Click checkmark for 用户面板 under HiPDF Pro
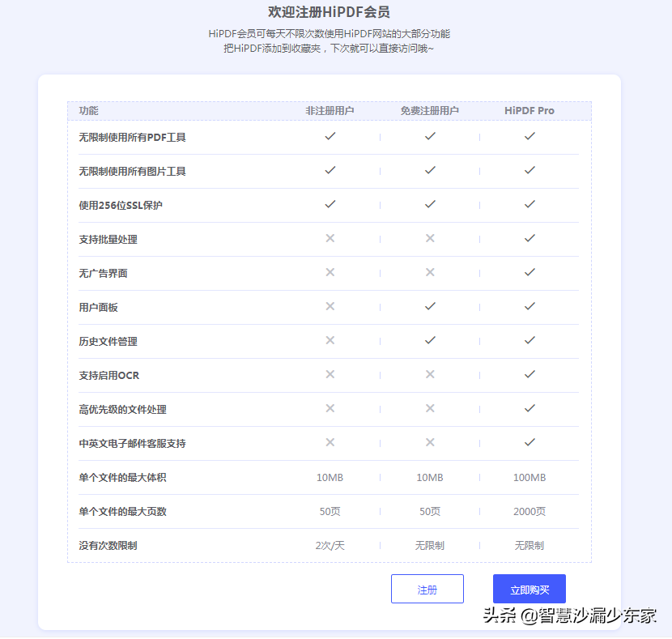The width and height of the screenshot is (672, 639). (530, 306)
